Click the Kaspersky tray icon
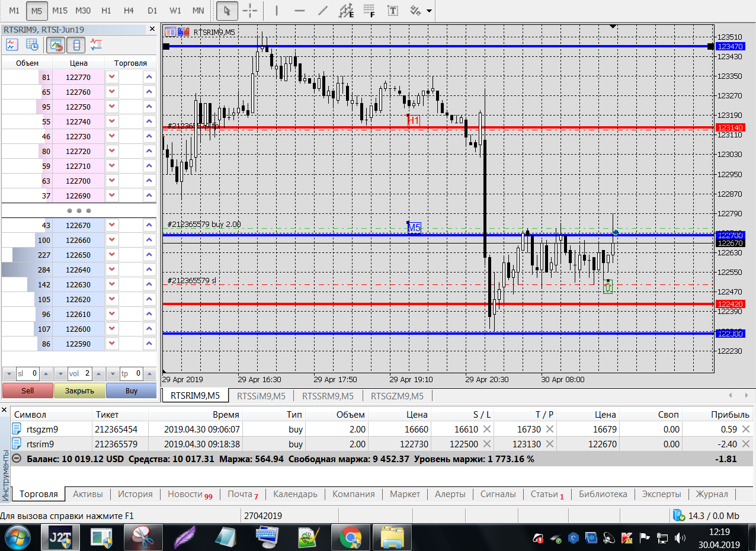 pyautogui.click(x=626, y=538)
